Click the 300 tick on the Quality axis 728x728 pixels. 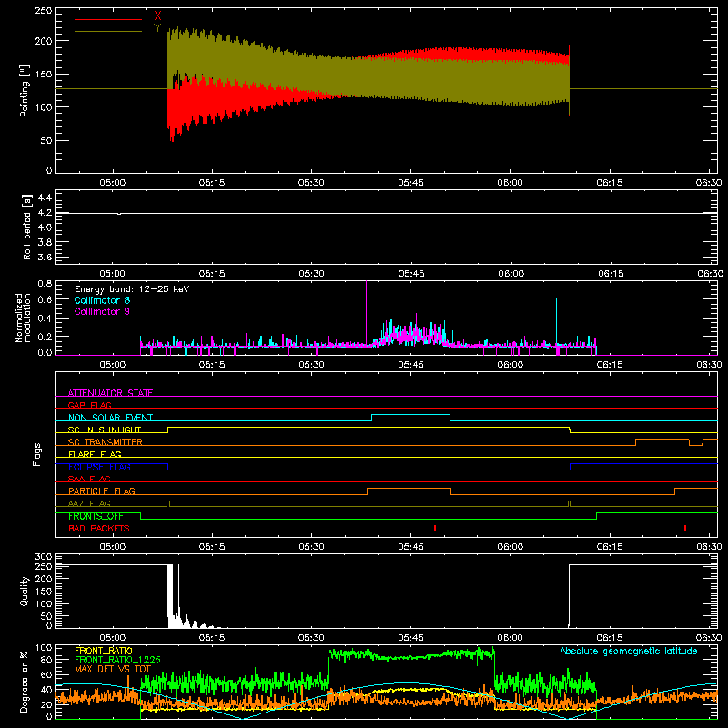point(44,556)
